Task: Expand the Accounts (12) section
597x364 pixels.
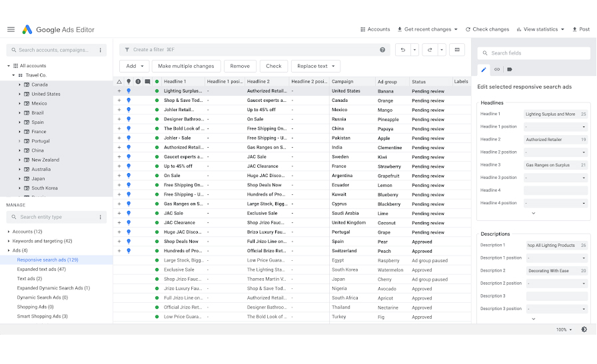Action: (9, 232)
